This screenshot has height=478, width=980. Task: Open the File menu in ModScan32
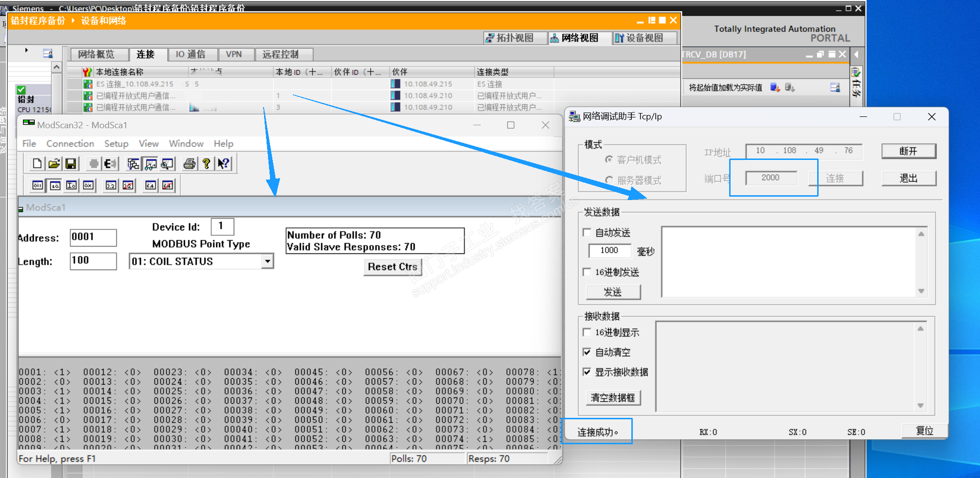tap(29, 144)
